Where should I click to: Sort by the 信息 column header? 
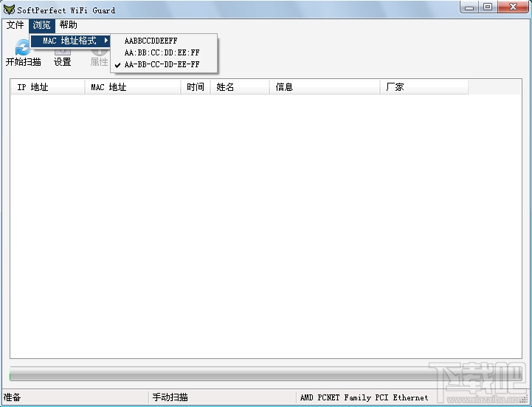click(325, 87)
